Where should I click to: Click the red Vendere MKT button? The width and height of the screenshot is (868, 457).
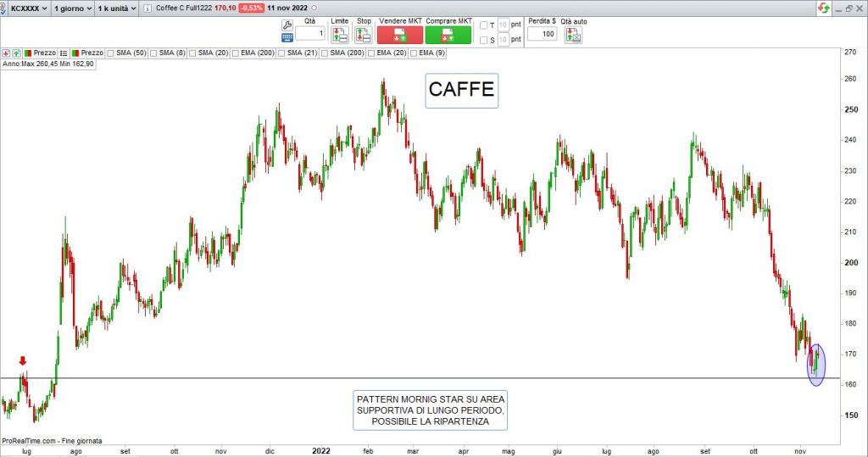point(400,36)
